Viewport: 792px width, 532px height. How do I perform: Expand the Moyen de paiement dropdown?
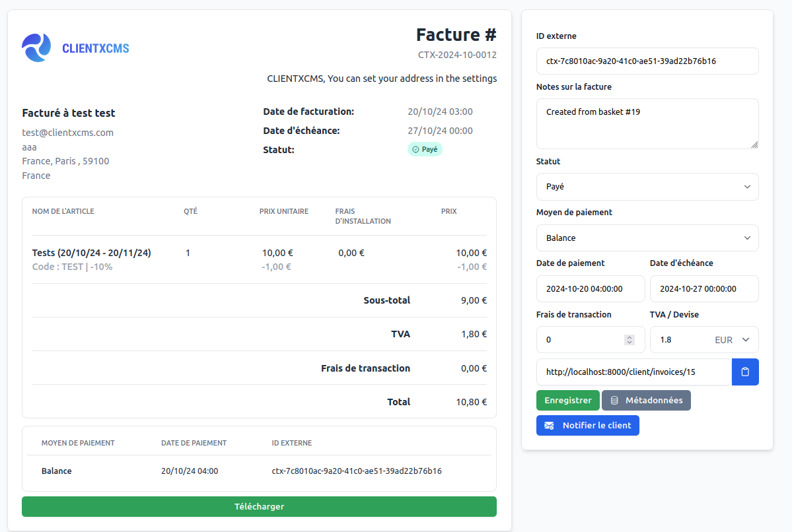point(647,238)
